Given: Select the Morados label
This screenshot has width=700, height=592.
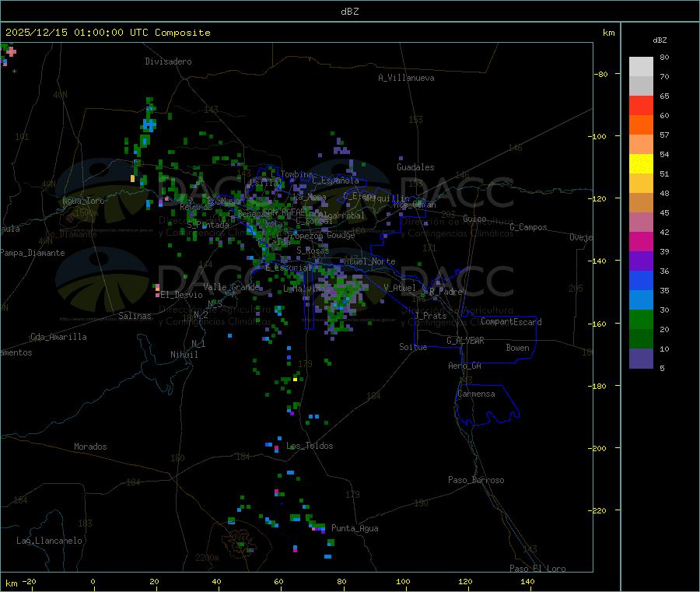Looking at the screenshot, I should 90,447.
